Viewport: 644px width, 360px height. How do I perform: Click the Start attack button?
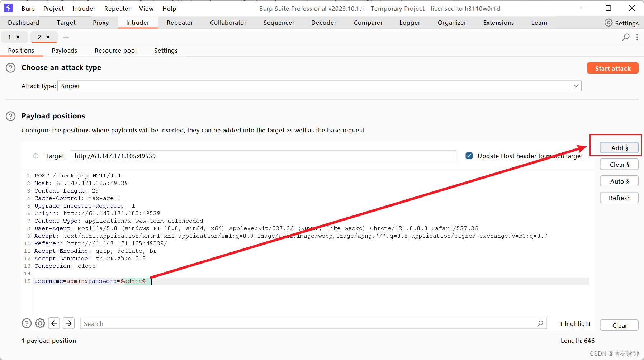612,68
